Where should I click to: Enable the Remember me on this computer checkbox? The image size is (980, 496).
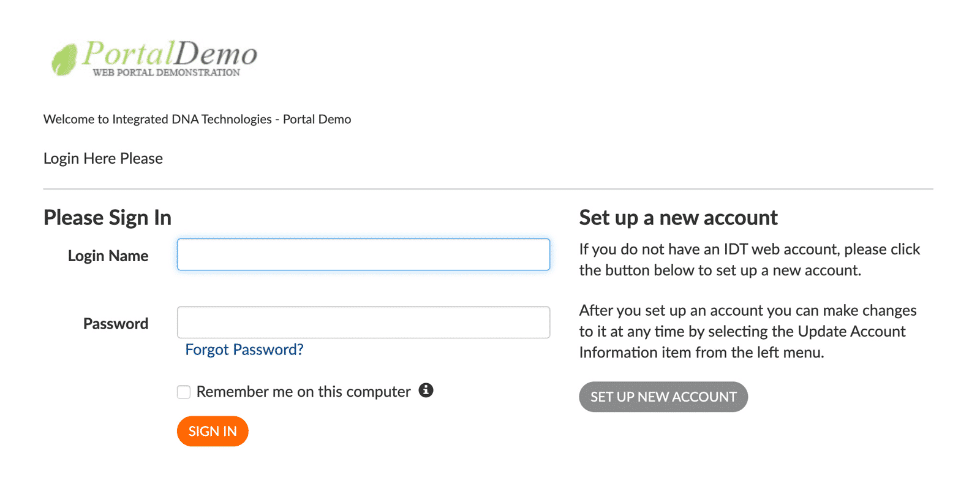[x=184, y=392]
